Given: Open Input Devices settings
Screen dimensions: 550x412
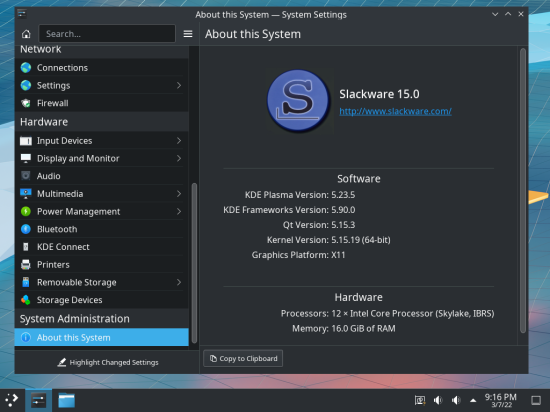Looking at the screenshot, I should pos(101,141).
